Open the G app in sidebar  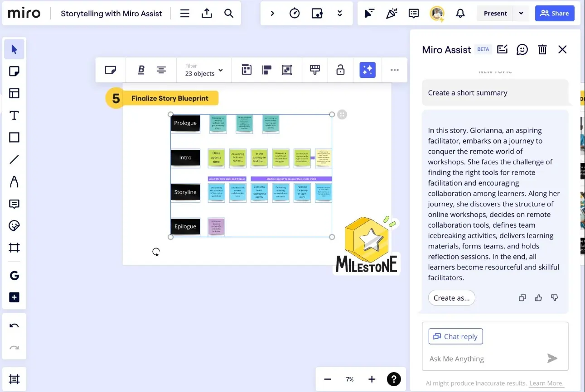click(14, 275)
